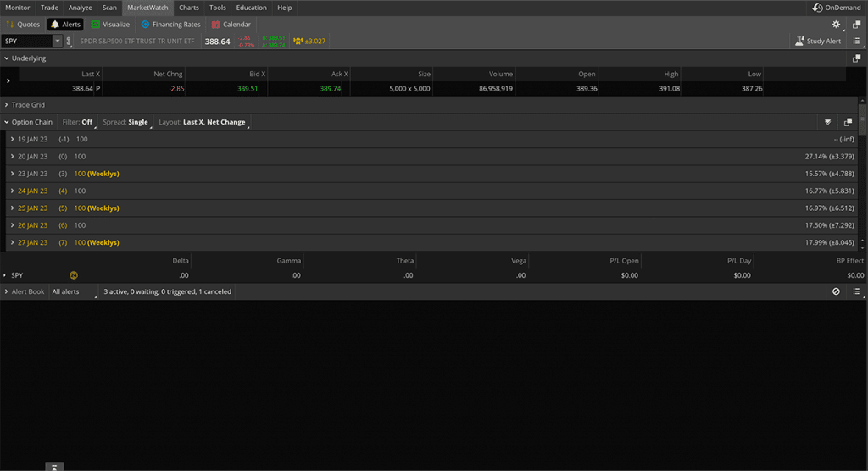Open the symbol selector dropdown arrow
The width and height of the screenshot is (868, 471).
57,41
